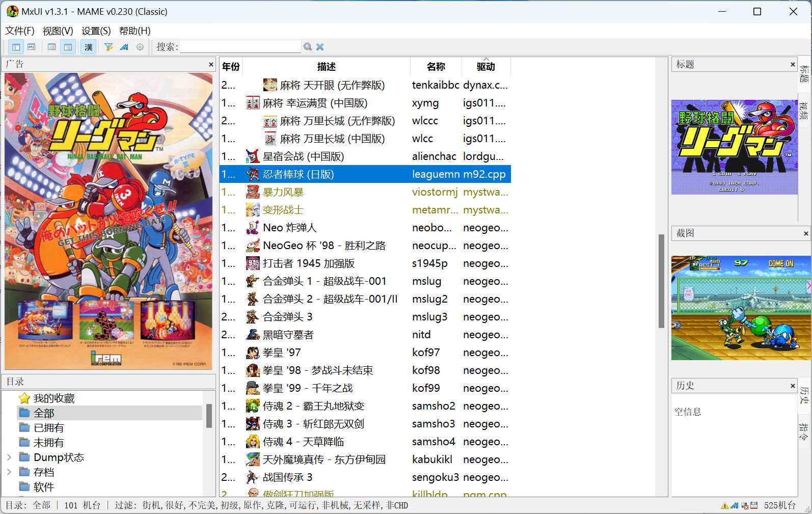Click the yellow warning status bar icon
812x514 pixels.
click(724, 505)
